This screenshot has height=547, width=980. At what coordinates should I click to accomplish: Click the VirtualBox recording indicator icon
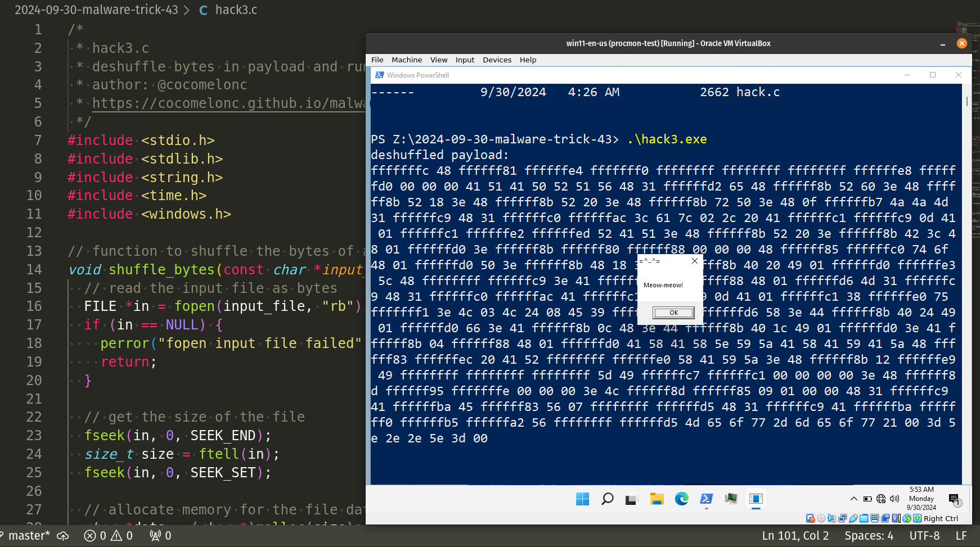point(885,518)
